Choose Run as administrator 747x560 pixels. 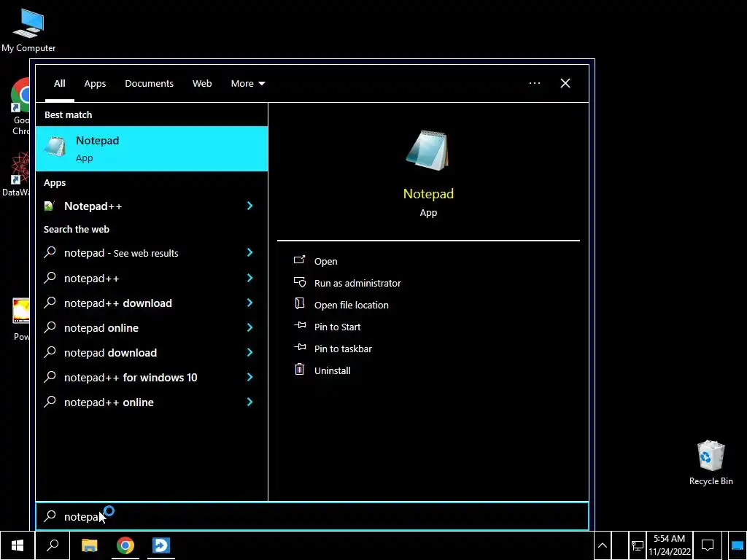point(357,283)
